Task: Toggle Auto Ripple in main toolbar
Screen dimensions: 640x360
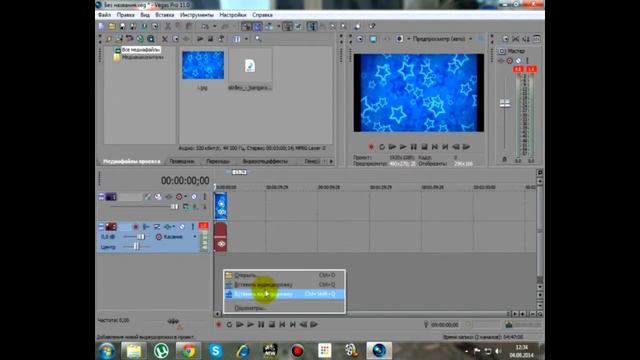Action: click(269, 27)
